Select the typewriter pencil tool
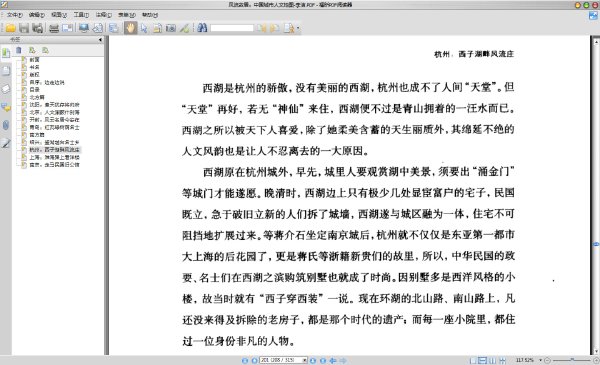Image resolution: width=600 pixels, height=365 pixels. tap(185, 28)
